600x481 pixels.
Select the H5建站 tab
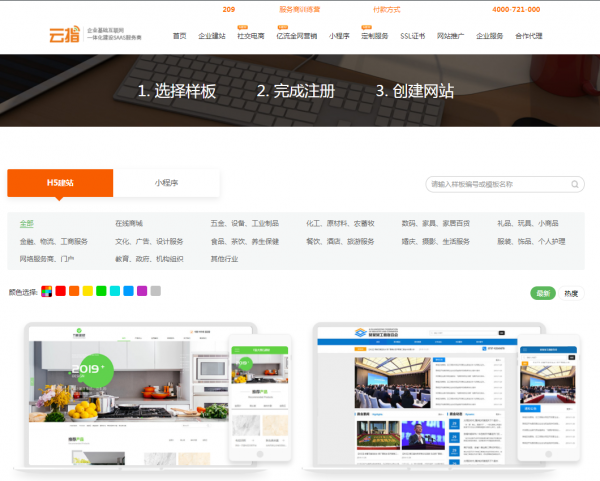point(60,183)
